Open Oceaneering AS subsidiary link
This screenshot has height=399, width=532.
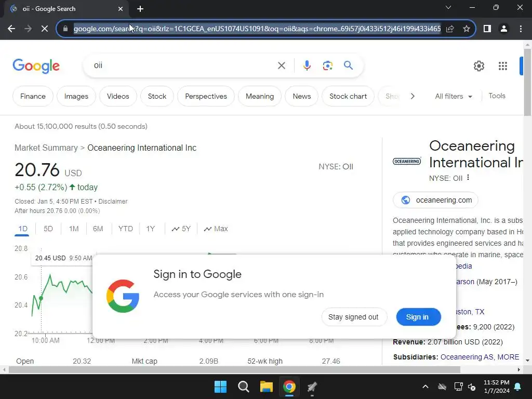467,357
